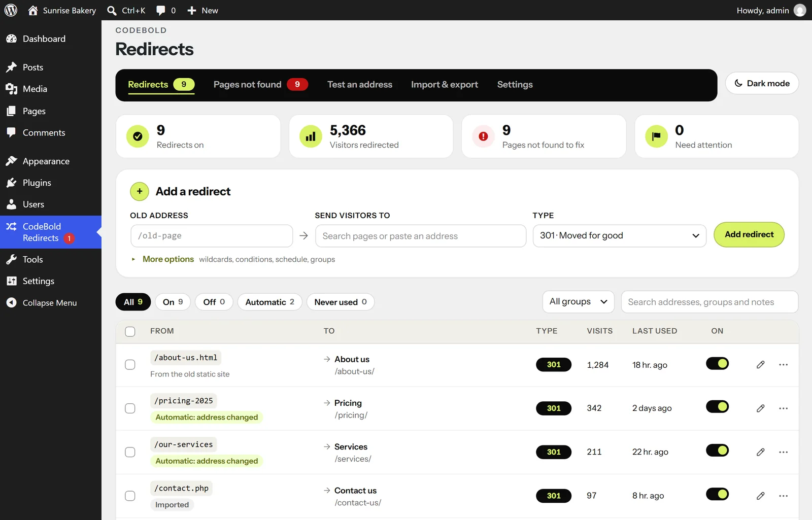The width and height of the screenshot is (812, 520).
Task: Tick the select-all checkbox in table header
Action: [x=130, y=331]
